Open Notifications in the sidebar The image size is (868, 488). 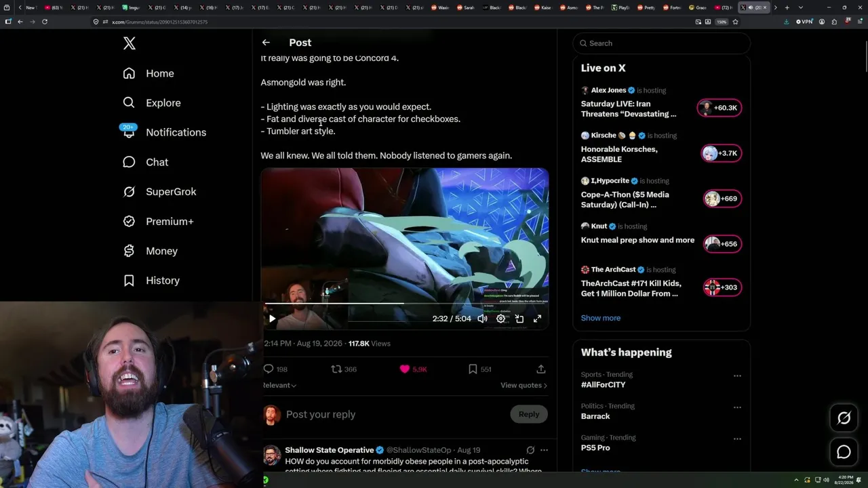tap(164, 132)
